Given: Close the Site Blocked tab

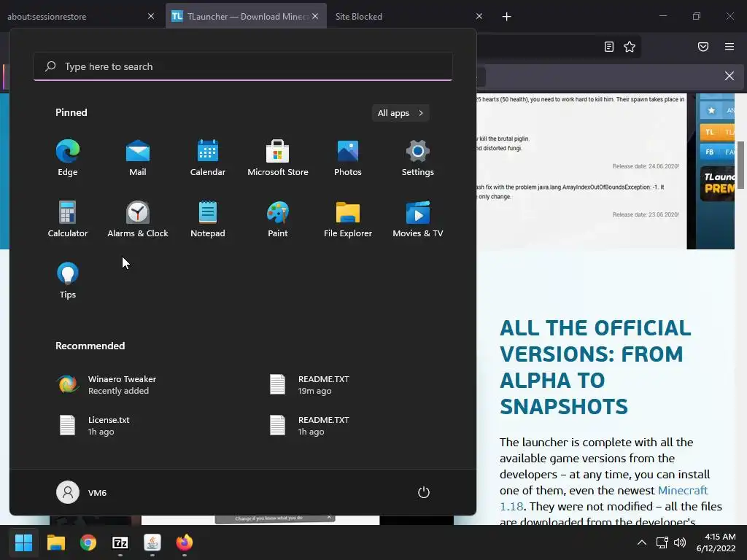Looking at the screenshot, I should tap(479, 16).
